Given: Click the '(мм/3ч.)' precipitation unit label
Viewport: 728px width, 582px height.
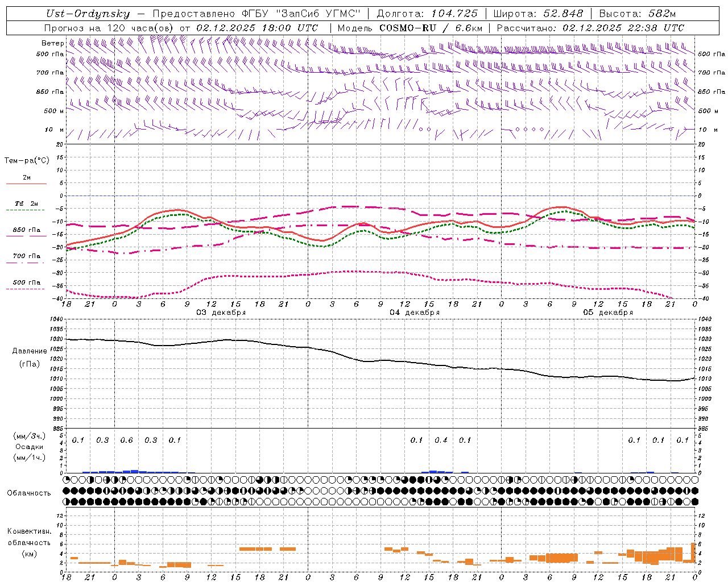Looking at the screenshot, I should tap(30, 436).
